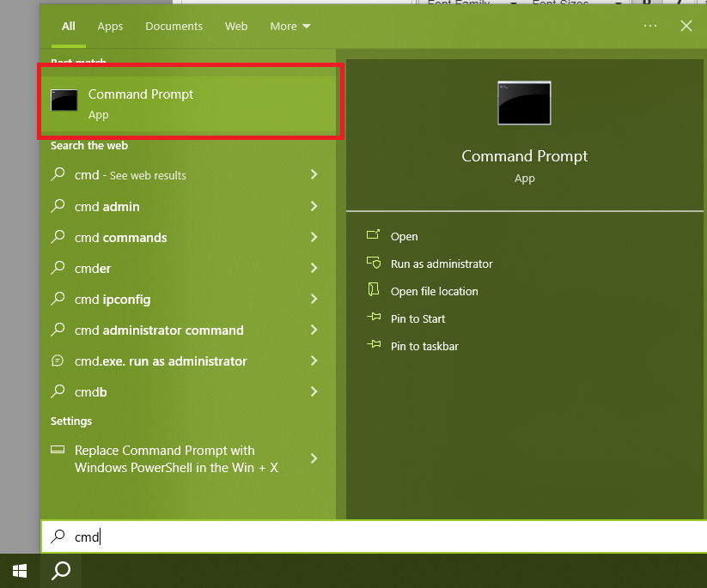Expand the arrow beside 'cmd commands'
The height and width of the screenshot is (588, 707).
click(314, 237)
